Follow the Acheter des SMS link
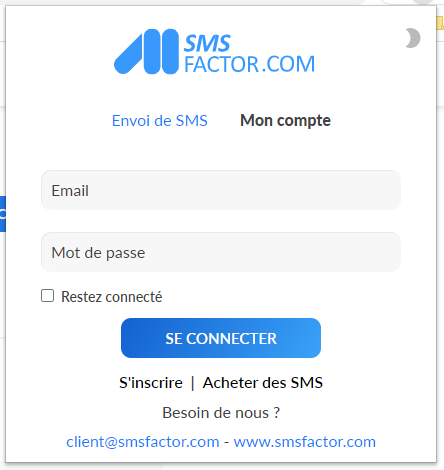This screenshot has height=470, width=444. coord(263,383)
